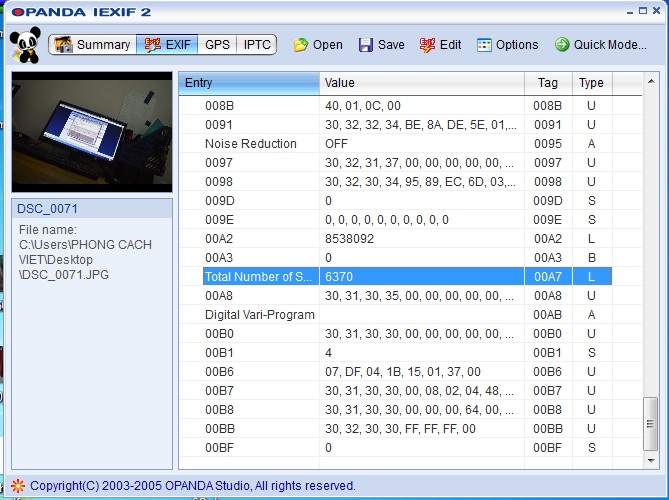Click the DSC_0071 photo thumbnail
This screenshot has height=500, width=669.
point(92,132)
